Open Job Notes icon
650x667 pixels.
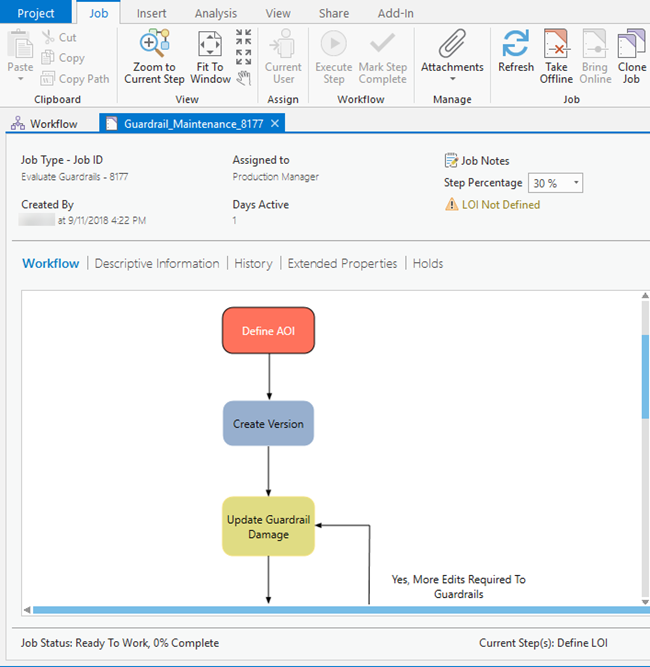pos(451,161)
